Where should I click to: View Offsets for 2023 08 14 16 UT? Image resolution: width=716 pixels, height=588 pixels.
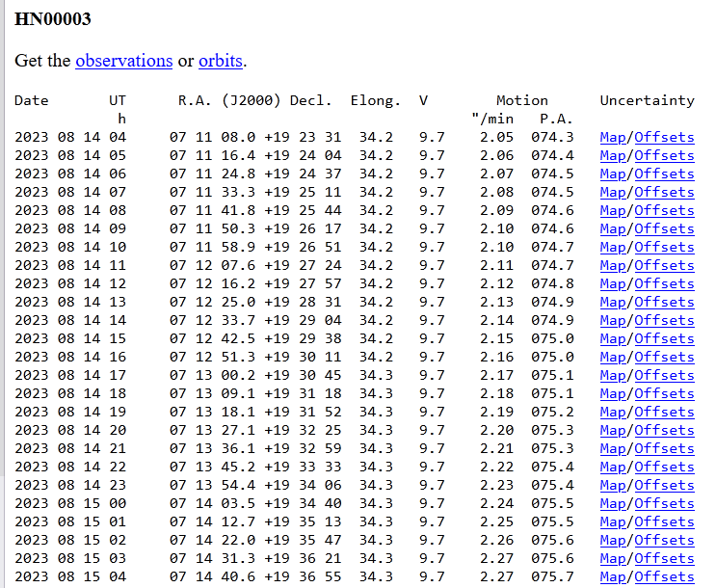pyautogui.click(x=664, y=357)
